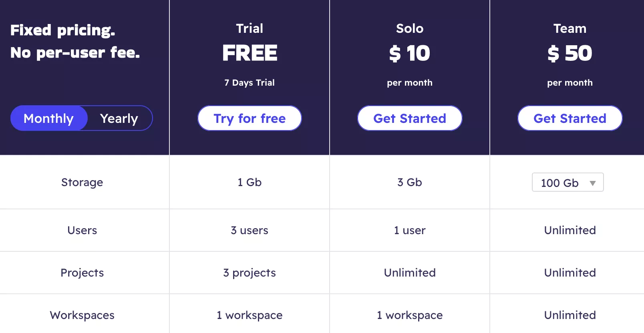Select the Trial plan heading

click(x=250, y=28)
